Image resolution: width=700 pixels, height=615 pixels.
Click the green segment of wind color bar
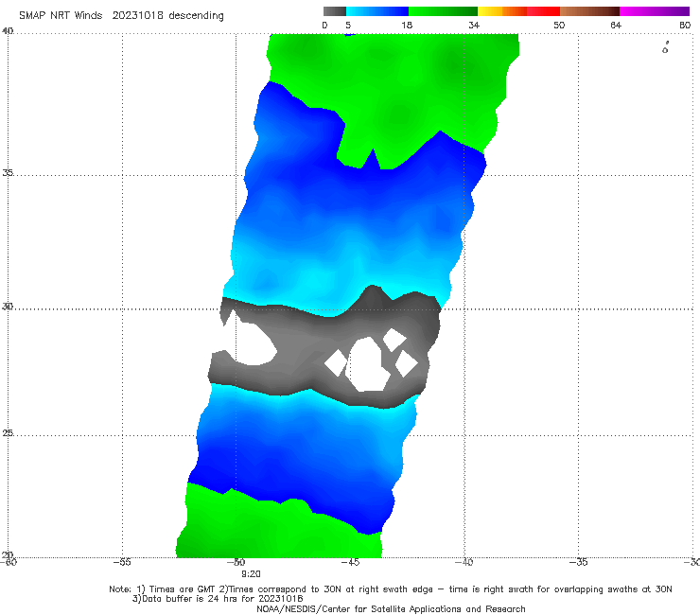(x=443, y=11)
